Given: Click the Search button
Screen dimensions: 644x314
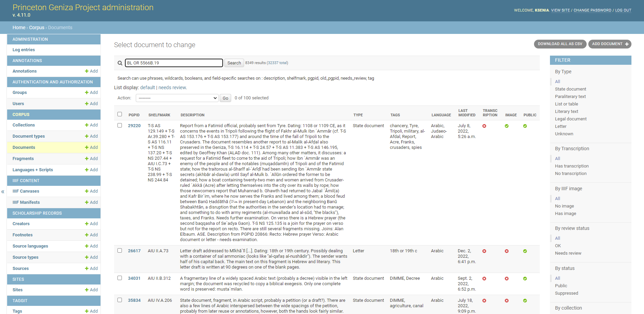Looking at the screenshot, I should pyautogui.click(x=234, y=63).
